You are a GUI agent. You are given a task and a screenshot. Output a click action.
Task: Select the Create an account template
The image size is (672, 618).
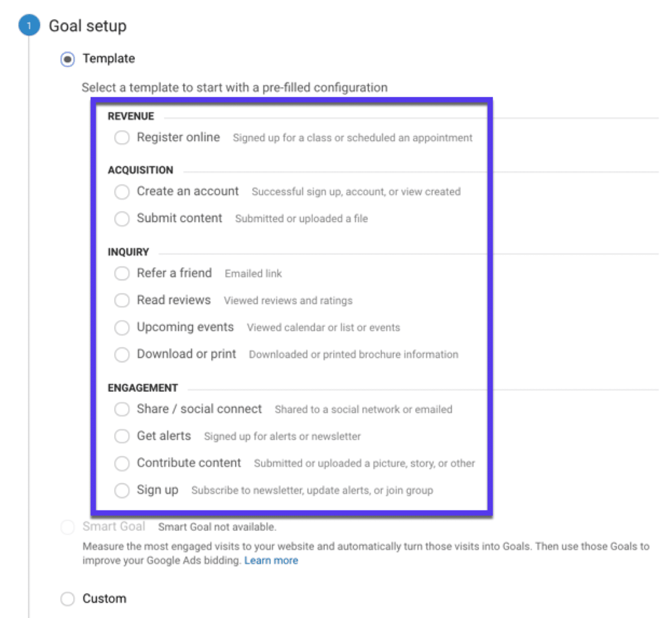121,192
